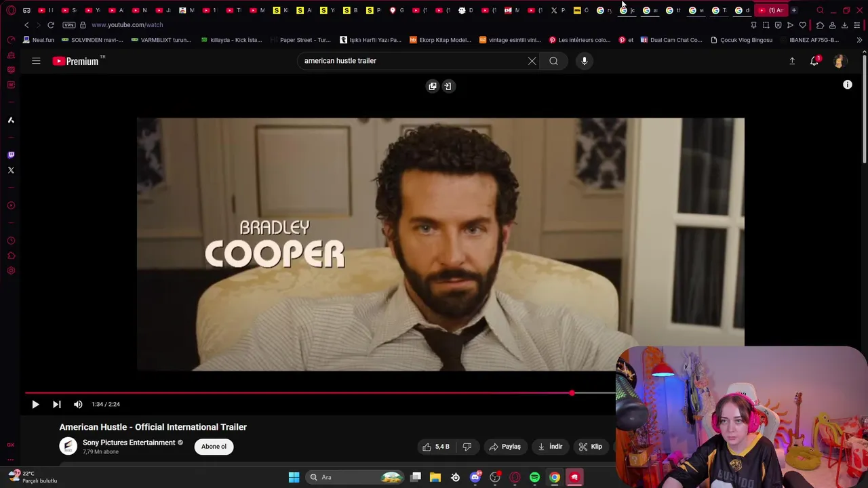Open the Ekorp Kitap Modeli bookmark
The width and height of the screenshot is (868, 488).
pos(441,40)
